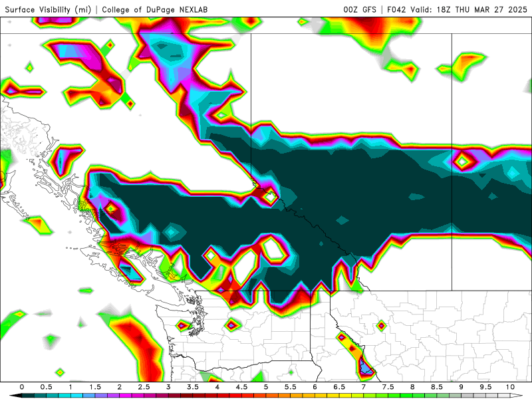Select the 2.5 value on the visibility scale

(x=144, y=387)
